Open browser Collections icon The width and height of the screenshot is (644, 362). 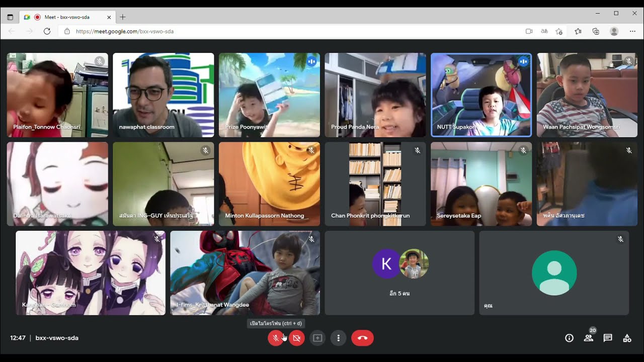tap(596, 31)
